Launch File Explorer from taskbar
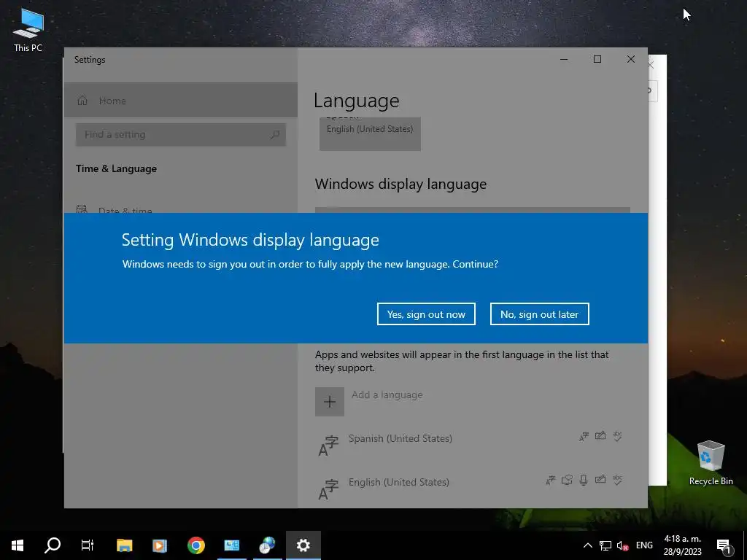 click(124, 545)
